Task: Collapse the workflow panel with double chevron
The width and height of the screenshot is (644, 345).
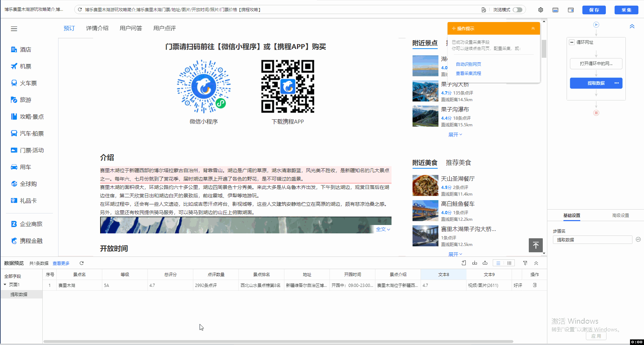Action: coord(632,27)
